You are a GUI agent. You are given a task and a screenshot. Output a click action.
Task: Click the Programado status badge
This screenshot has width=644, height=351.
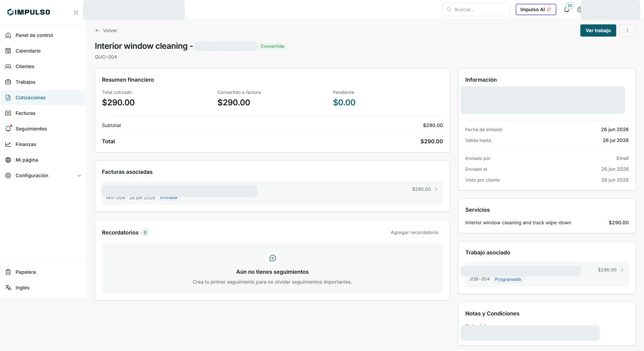click(508, 279)
